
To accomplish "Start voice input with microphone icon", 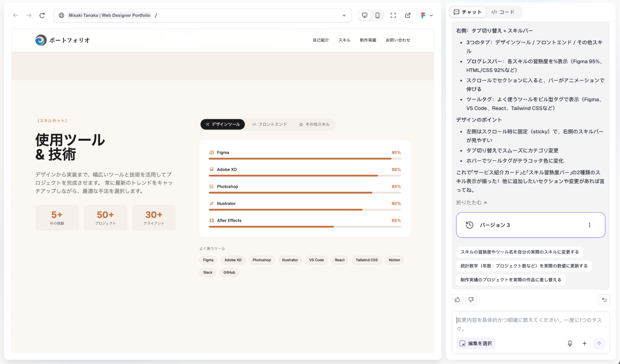I will [x=570, y=343].
